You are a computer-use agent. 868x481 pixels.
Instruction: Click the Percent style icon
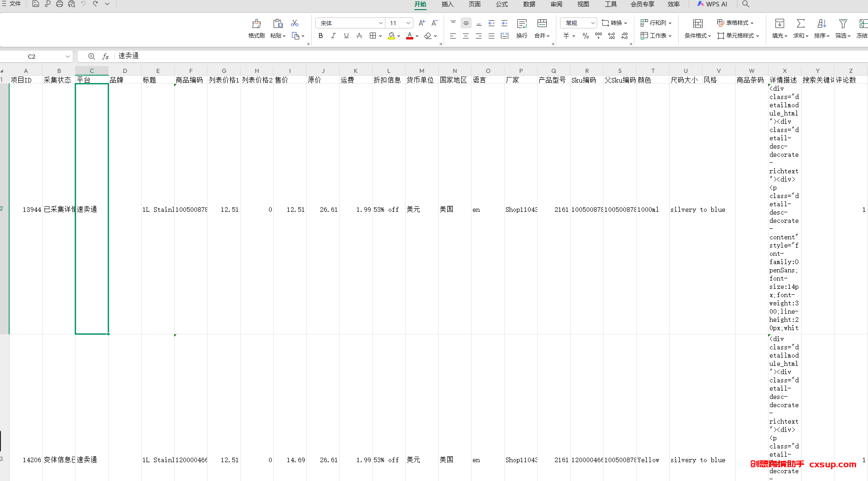point(586,36)
